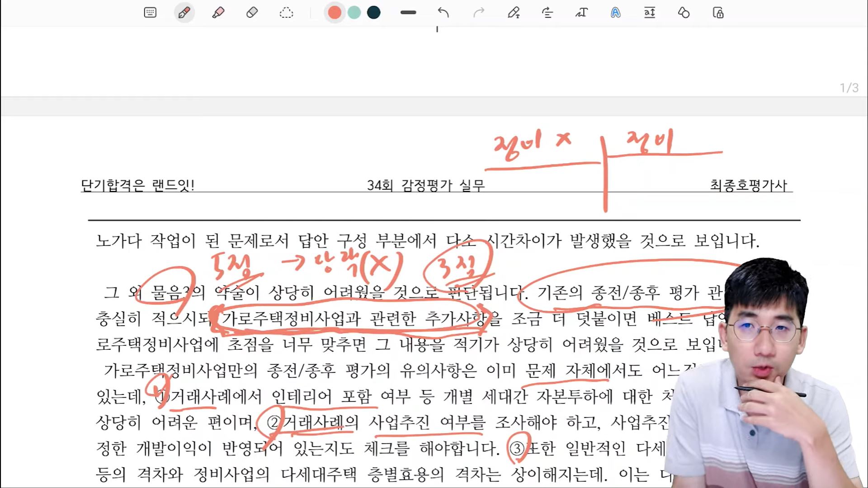Select the Highlighter tool
This screenshot has height=488, width=868.
coord(218,13)
